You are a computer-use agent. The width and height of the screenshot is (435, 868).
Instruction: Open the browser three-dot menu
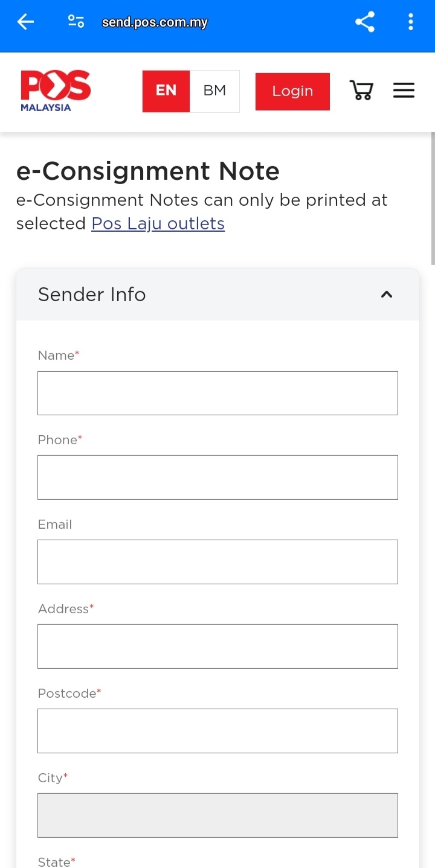[x=411, y=22]
